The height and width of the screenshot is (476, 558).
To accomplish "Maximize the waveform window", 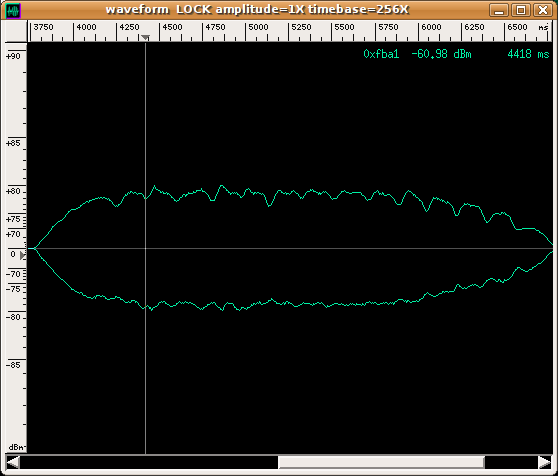I will point(521,10).
